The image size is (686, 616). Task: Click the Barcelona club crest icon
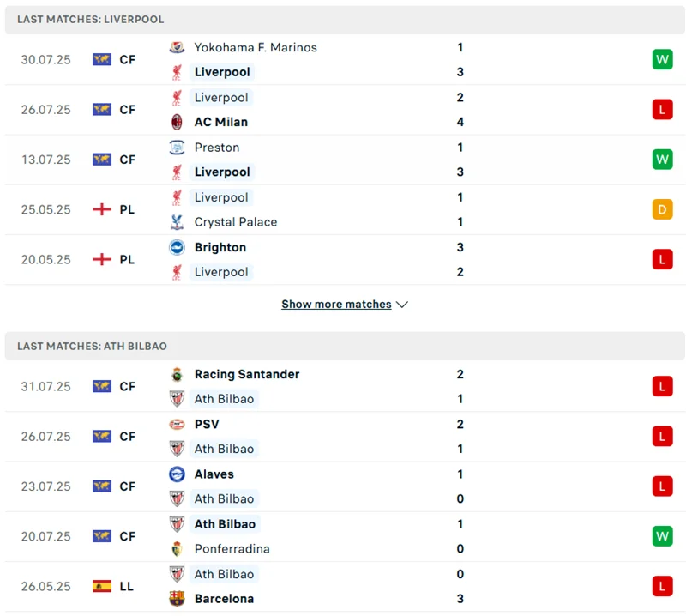tap(177, 599)
